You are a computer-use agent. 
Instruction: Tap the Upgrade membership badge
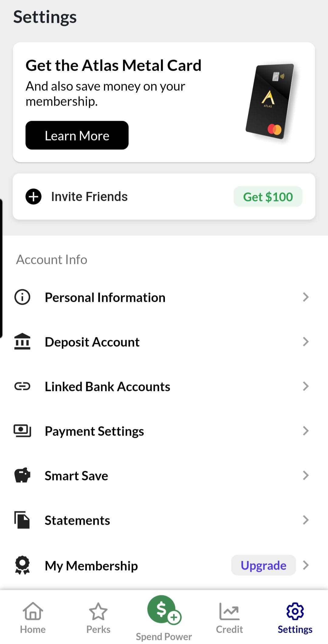(263, 565)
